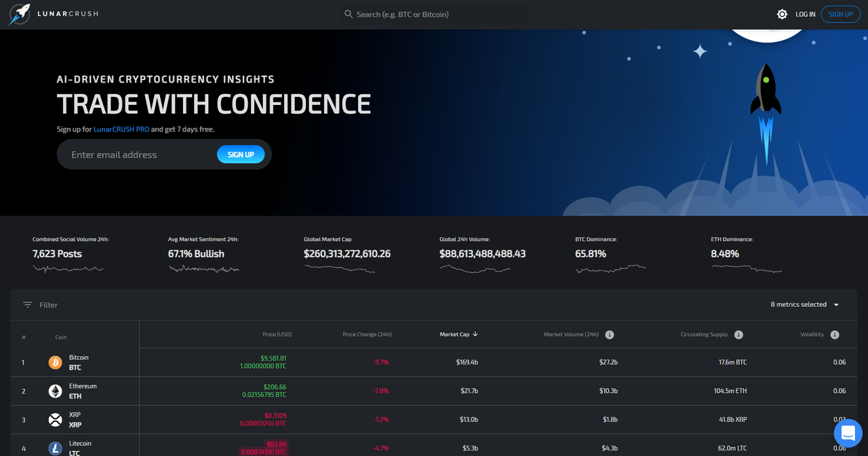Click the Bitcoin coin icon
This screenshot has width=868, height=456.
[55, 362]
